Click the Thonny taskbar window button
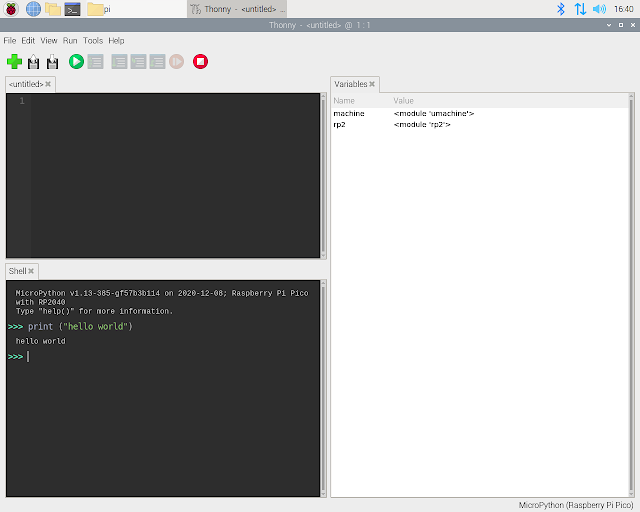 click(x=237, y=9)
